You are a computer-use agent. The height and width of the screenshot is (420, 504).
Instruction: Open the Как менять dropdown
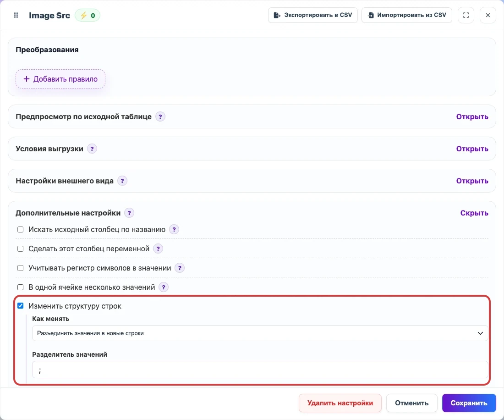pos(260,333)
